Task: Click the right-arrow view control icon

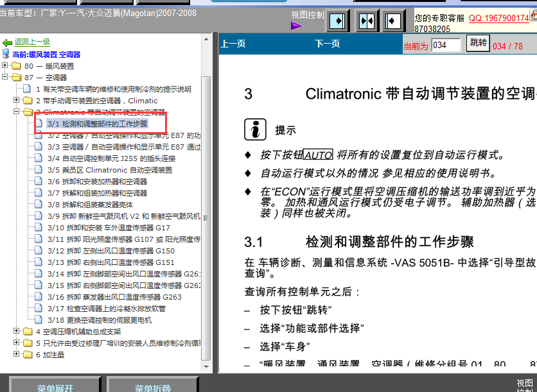Action: (x=339, y=21)
